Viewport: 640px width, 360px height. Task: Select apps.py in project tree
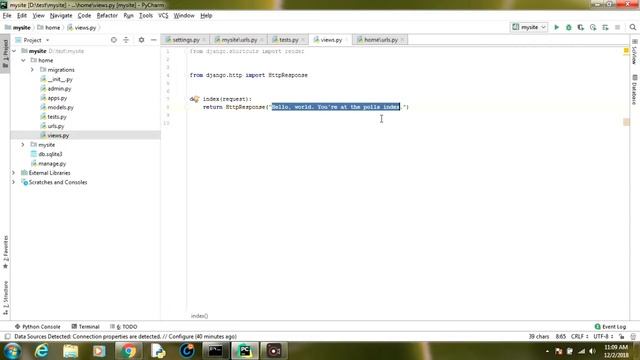(57, 98)
